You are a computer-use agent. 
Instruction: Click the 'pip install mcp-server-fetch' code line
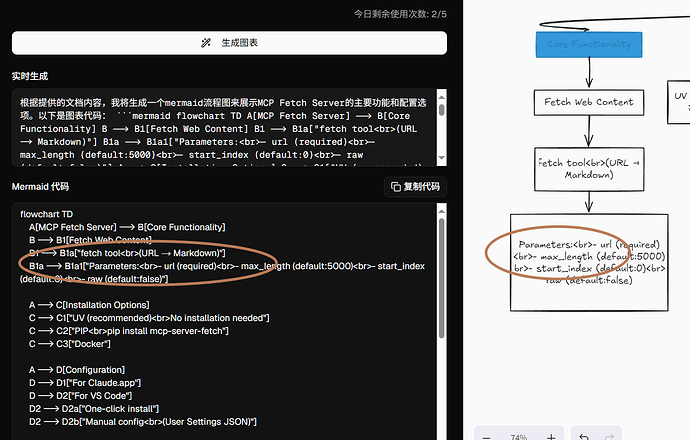click(128, 331)
